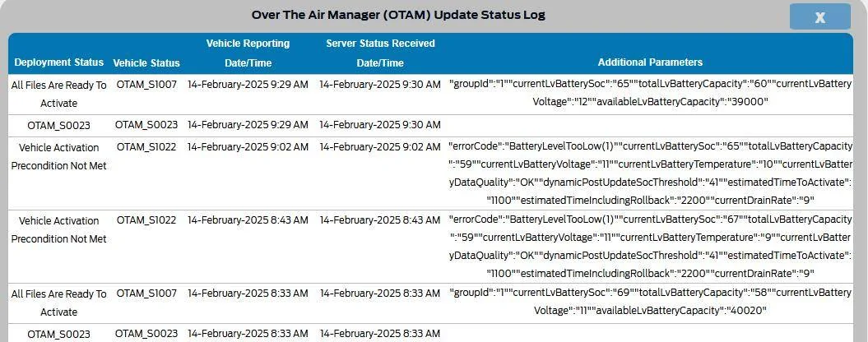Click the BatteryLevelTooLow parameters with battery SoC 65
Image resolution: width=868 pixels, height=342 pixels.
pos(651,173)
